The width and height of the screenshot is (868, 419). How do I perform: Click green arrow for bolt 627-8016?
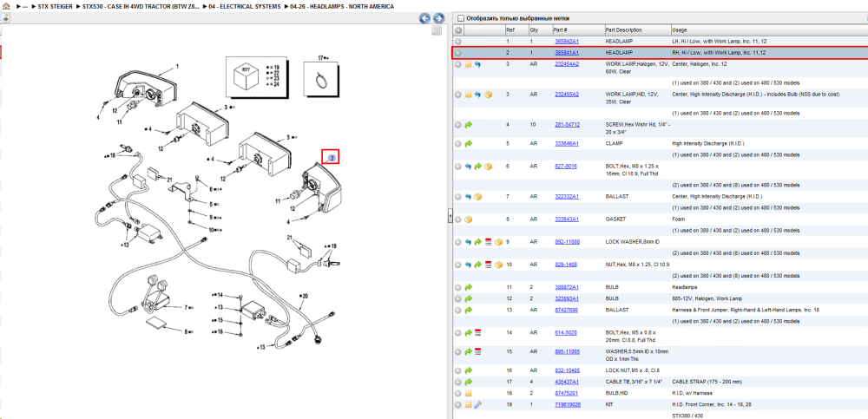point(478,166)
